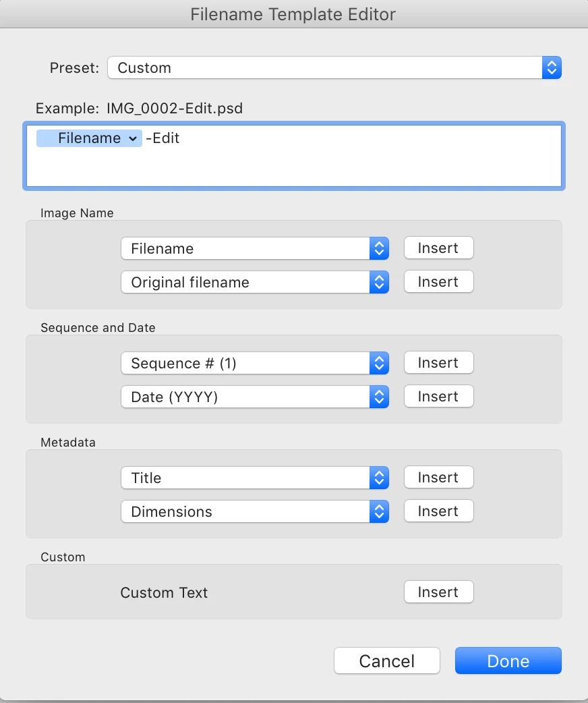Viewport: 588px width, 703px height.
Task: Open the Dimensions metadata dropdown
Action: pyautogui.click(x=255, y=511)
